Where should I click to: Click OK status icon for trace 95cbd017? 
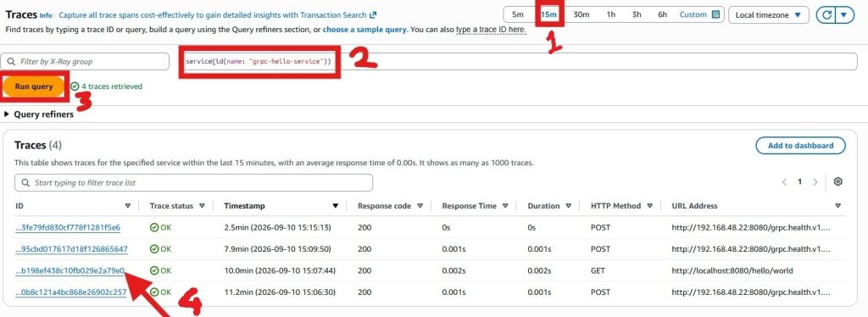point(154,249)
